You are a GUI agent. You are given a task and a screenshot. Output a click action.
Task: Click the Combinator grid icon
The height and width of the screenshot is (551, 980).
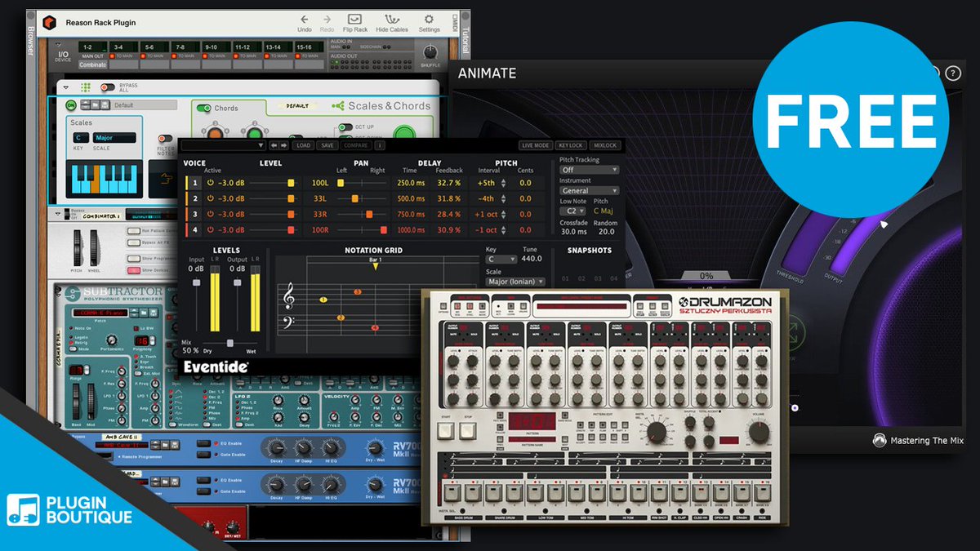pyautogui.click(x=85, y=87)
